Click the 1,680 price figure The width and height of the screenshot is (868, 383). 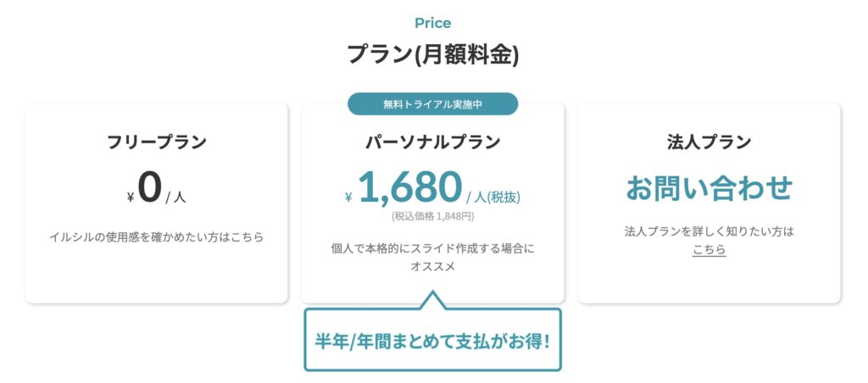point(409,188)
